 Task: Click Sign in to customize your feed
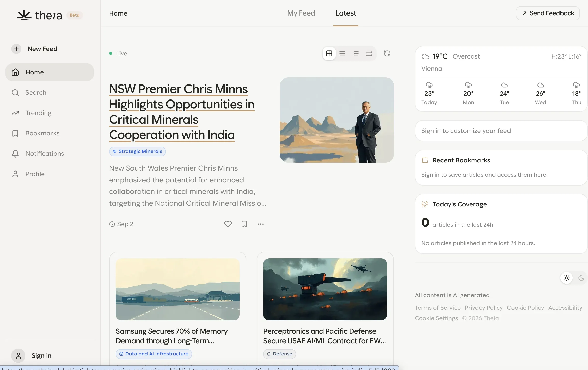501,131
